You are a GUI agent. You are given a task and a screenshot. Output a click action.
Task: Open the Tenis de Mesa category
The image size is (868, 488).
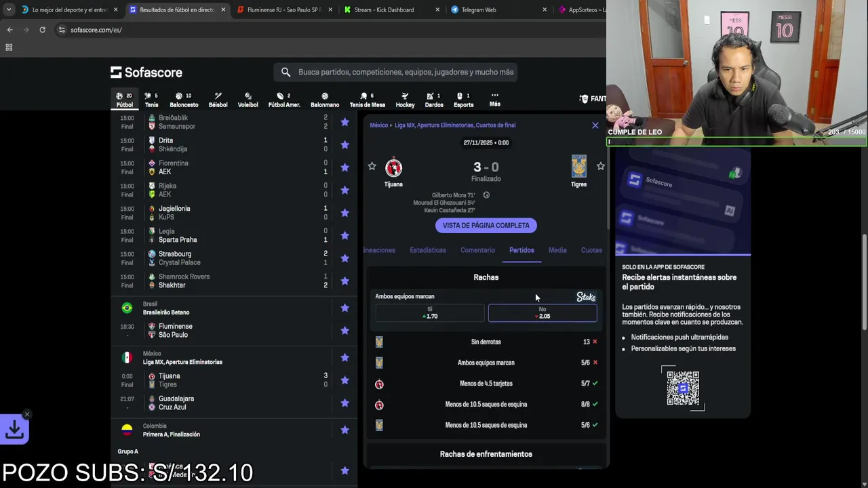pos(367,100)
